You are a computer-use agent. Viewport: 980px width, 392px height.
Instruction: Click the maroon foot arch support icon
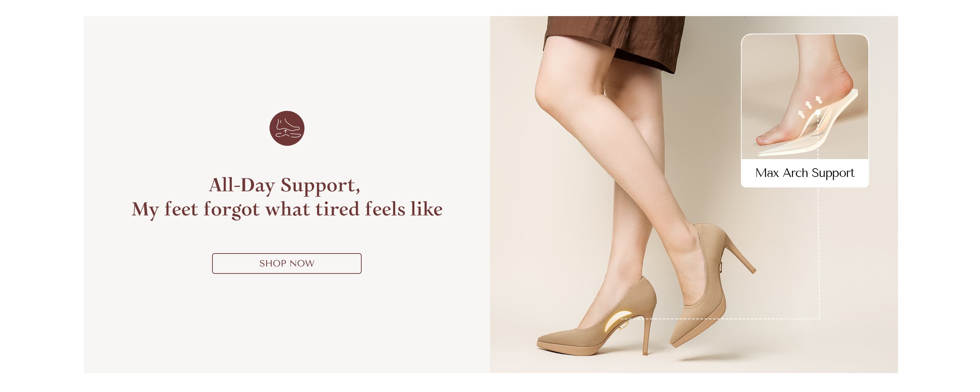coord(287,128)
